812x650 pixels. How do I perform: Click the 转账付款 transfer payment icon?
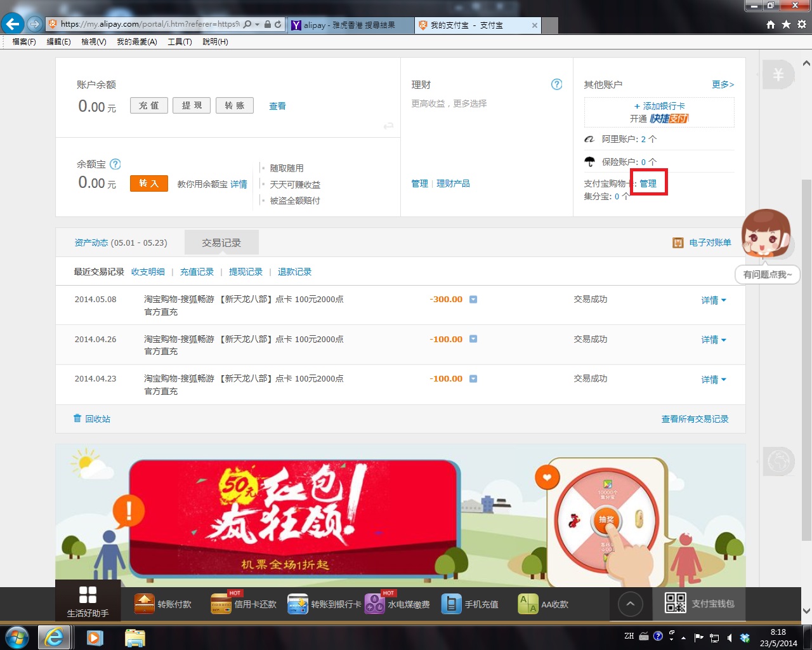click(145, 603)
